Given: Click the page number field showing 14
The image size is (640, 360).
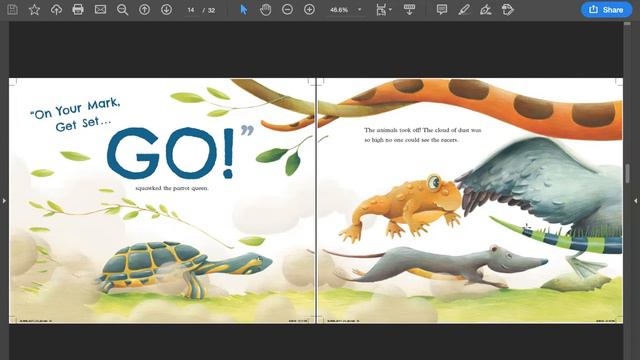Looking at the screenshot, I should 191,10.
